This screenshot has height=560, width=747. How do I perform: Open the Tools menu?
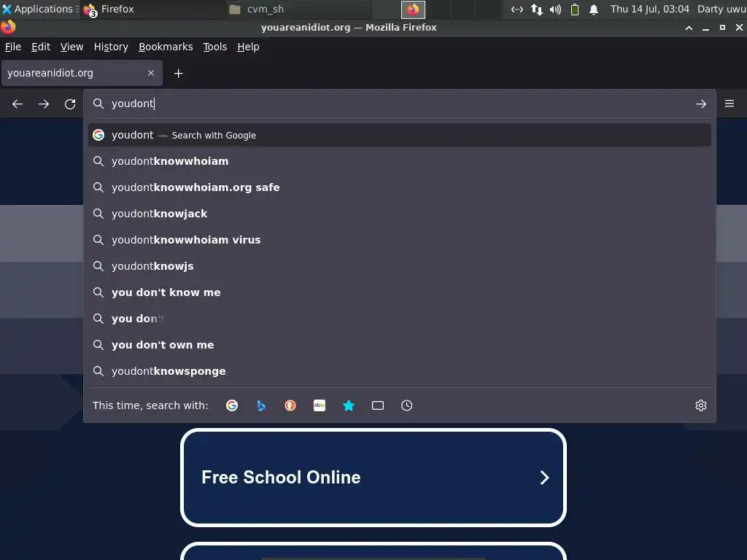[x=215, y=47]
